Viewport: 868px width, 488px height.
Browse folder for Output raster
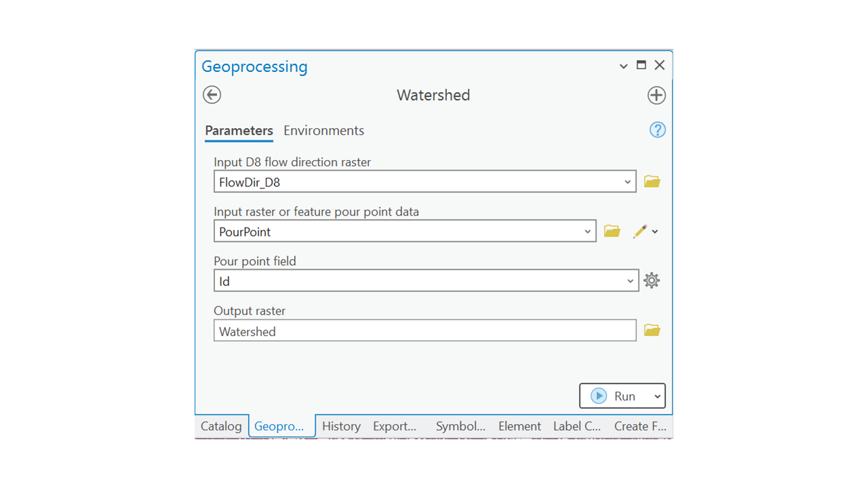pos(652,330)
